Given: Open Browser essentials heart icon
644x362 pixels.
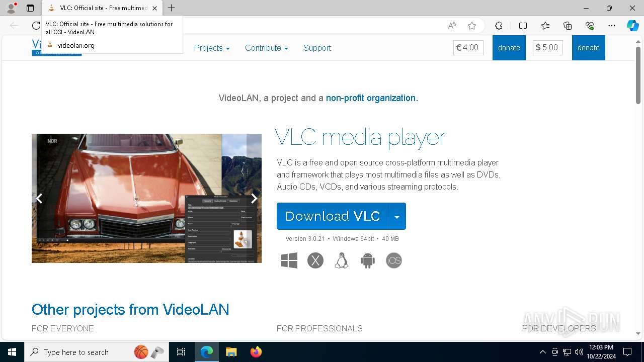Looking at the screenshot, I should pyautogui.click(x=590, y=26).
